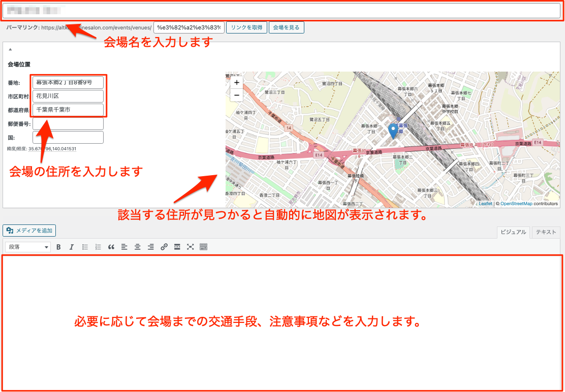565x392 pixels.
Task: Insert a blockquote
Action: click(111, 247)
